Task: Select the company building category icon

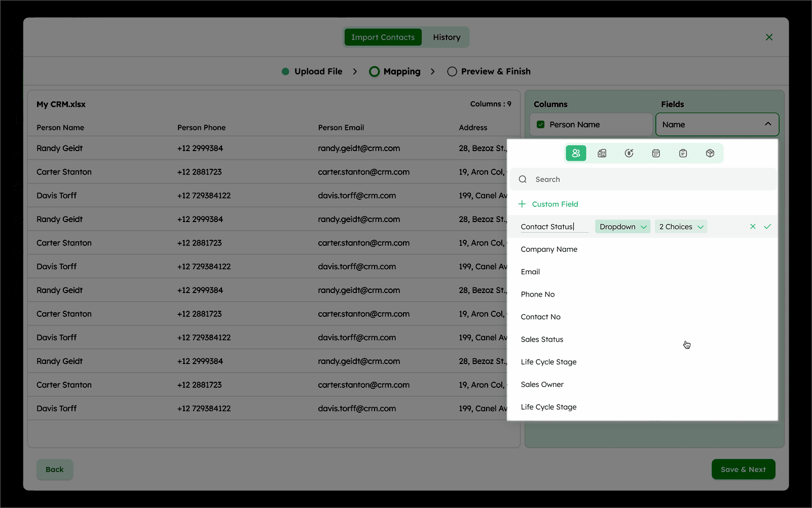Action: [x=602, y=153]
